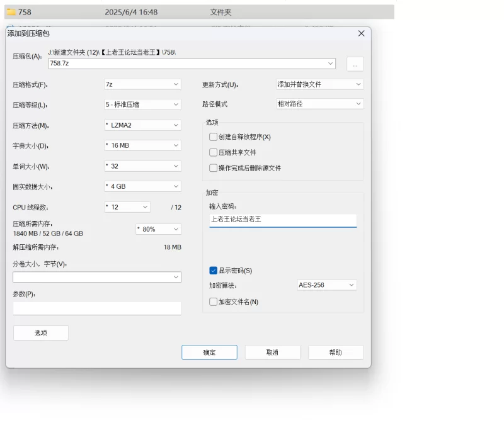Open the LZMA2 compression method dropdown
This screenshot has width=504, height=433.
pyautogui.click(x=142, y=125)
